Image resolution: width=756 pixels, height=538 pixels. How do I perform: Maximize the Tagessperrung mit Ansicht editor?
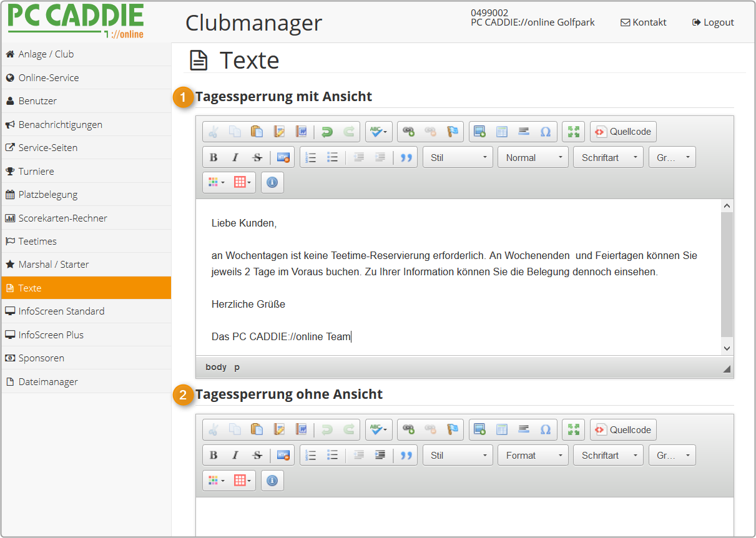click(573, 132)
